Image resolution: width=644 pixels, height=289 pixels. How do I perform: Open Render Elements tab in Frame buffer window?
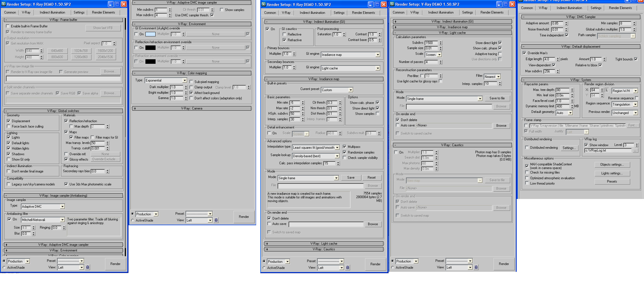coord(103,12)
